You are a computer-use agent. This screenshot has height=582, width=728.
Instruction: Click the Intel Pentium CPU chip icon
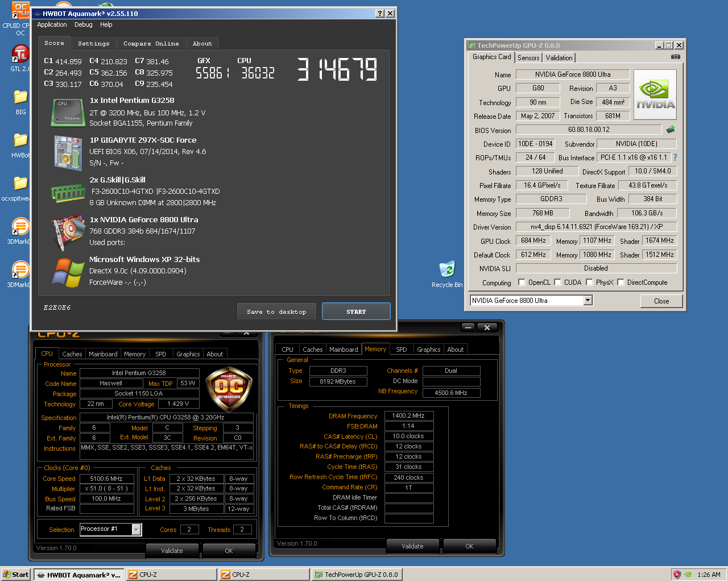point(68,112)
